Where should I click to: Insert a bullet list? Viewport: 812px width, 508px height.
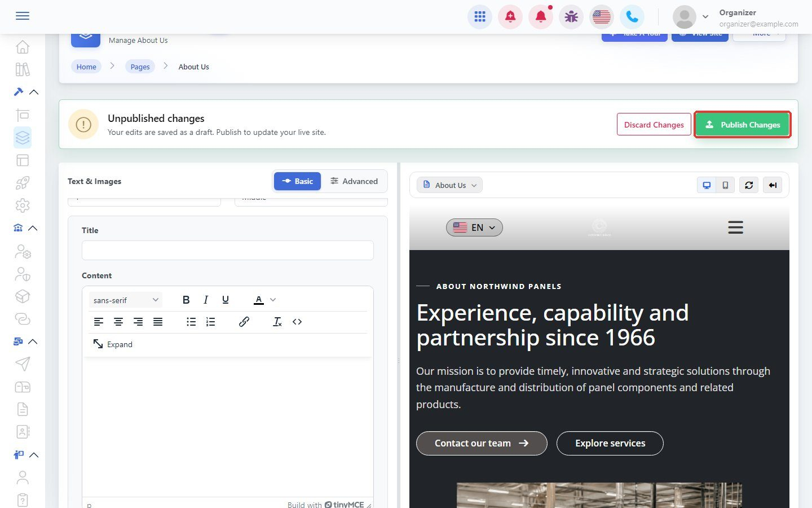[x=191, y=322]
